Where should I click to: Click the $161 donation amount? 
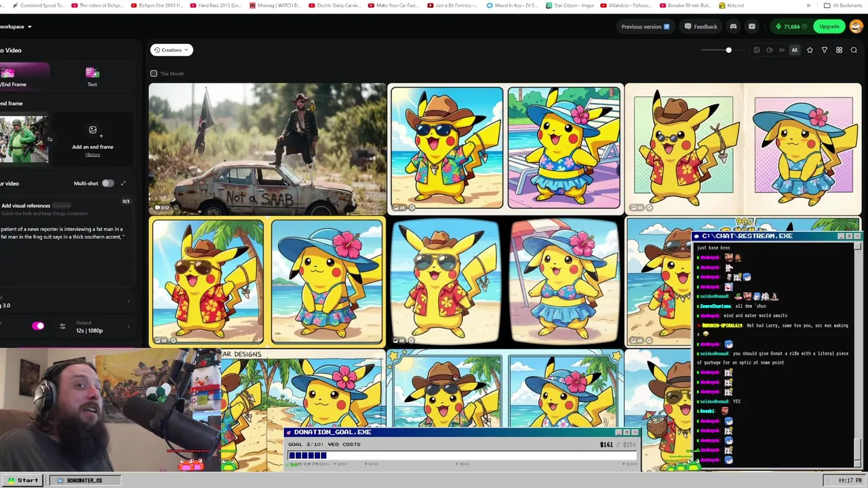(x=606, y=445)
